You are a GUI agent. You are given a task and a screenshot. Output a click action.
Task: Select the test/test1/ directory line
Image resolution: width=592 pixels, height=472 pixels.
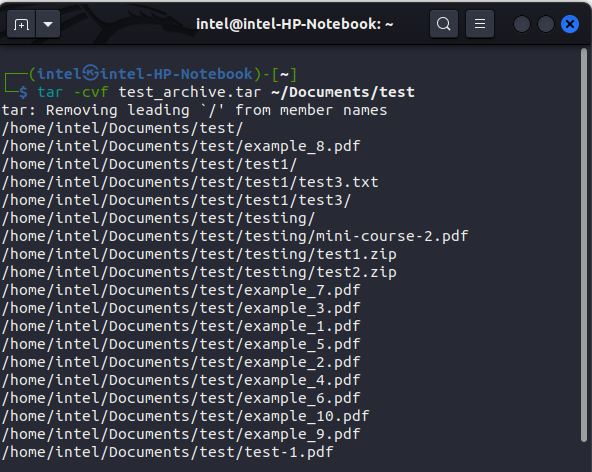[150, 164]
